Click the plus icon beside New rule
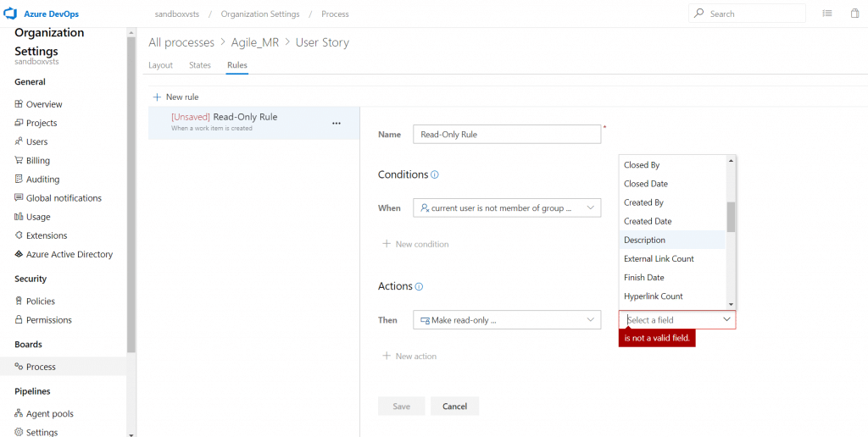The height and width of the screenshot is (437, 868). click(x=157, y=97)
